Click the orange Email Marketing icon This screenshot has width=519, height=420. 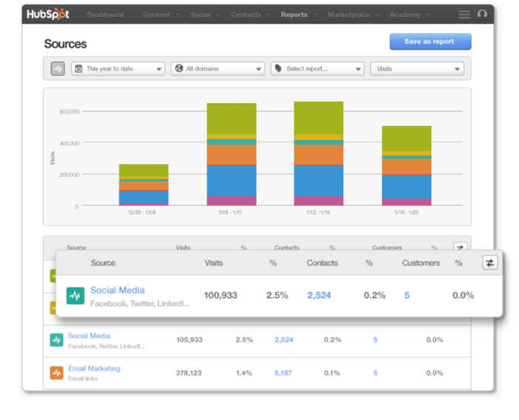56,373
